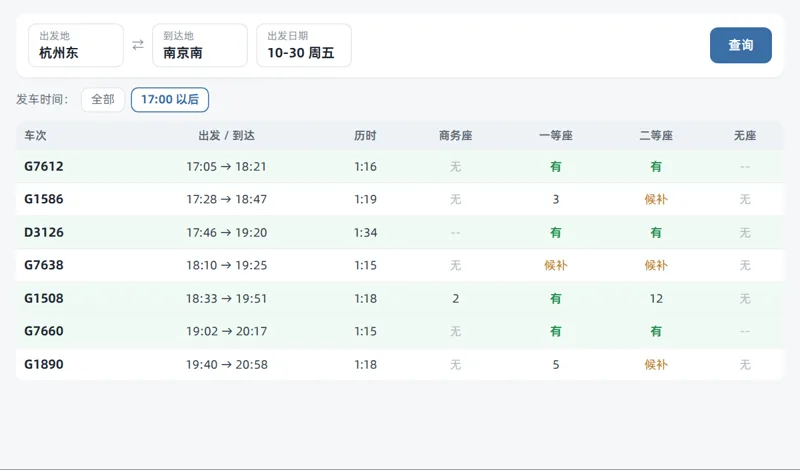The width and height of the screenshot is (800, 470).
Task: Select train G1508
Action: [44, 298]
